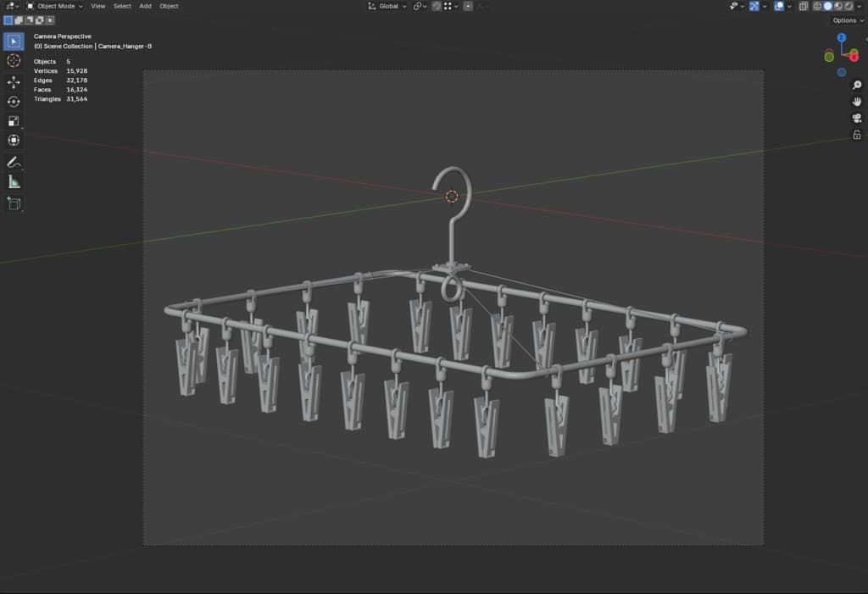Screen dimensions: 868x594
Task: Select the Transform tool
Action: (x=14, y=141)
